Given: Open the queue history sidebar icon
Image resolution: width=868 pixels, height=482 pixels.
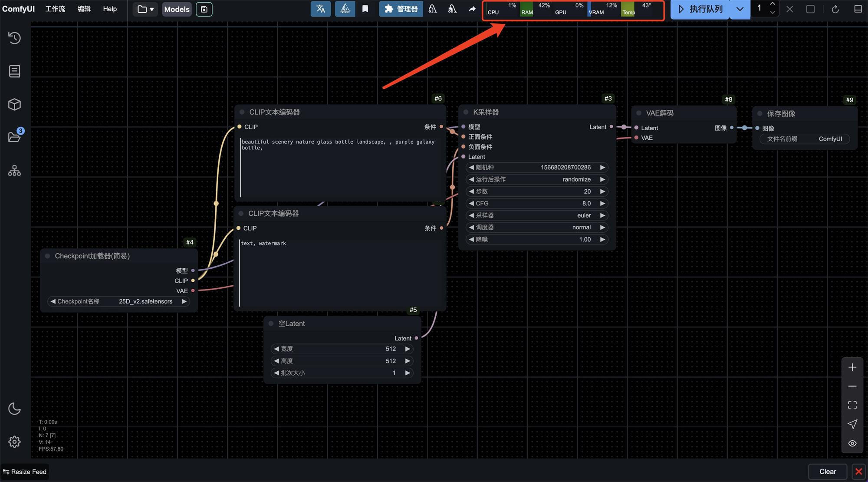Looking at the screenshot, I should [x=14, y=38].
